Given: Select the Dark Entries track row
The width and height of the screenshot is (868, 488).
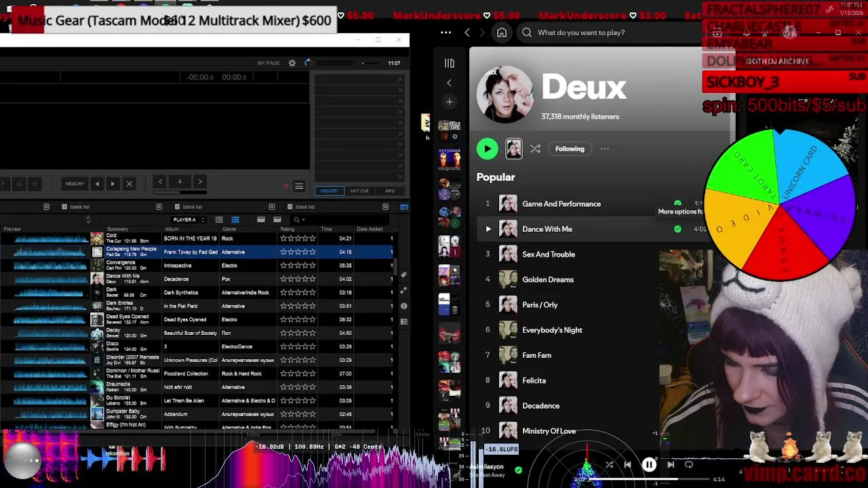Looking at the screenshot, I should 197,306.
